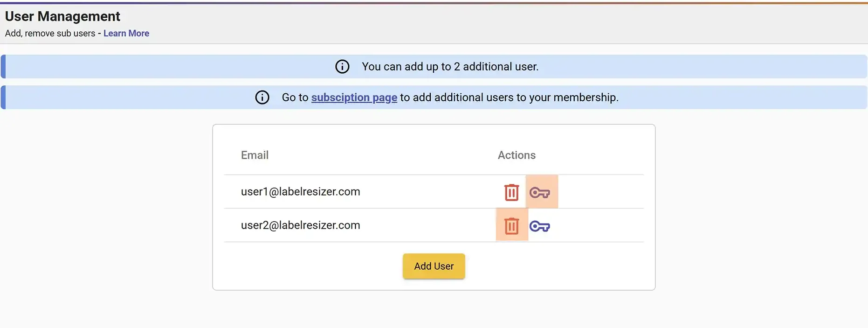Delete user1@labelresizer.com with trash icon
This screenshot has width=868, height=328.
click(x=511, y=192)
